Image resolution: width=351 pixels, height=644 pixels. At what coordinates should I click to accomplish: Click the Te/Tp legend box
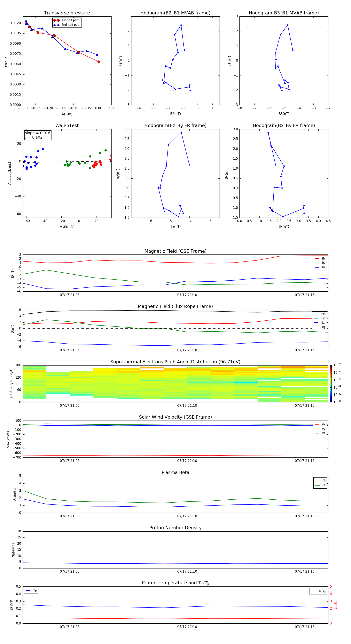point(318,591)
